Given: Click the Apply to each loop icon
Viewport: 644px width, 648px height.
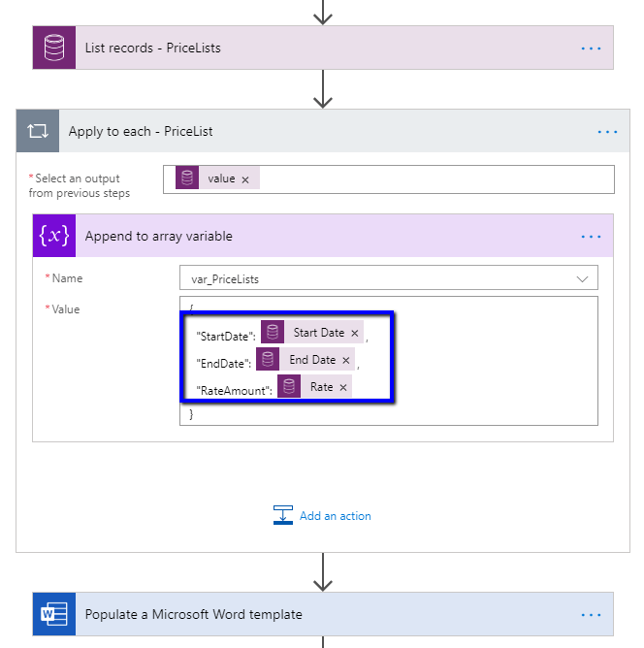Looking at the screenshot, I should pos(38,132).
